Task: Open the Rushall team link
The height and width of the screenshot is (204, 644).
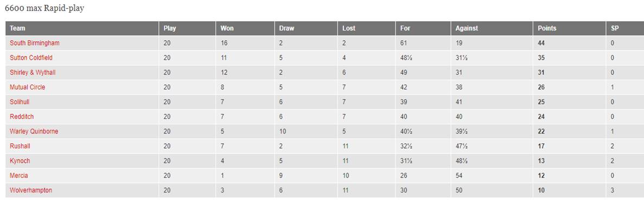Action: coord(20,146)
